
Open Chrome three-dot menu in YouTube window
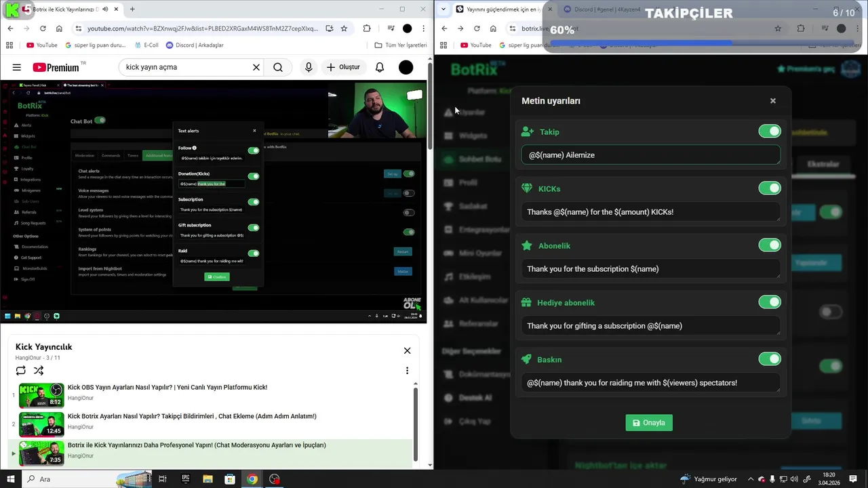(x=423, y=28)
